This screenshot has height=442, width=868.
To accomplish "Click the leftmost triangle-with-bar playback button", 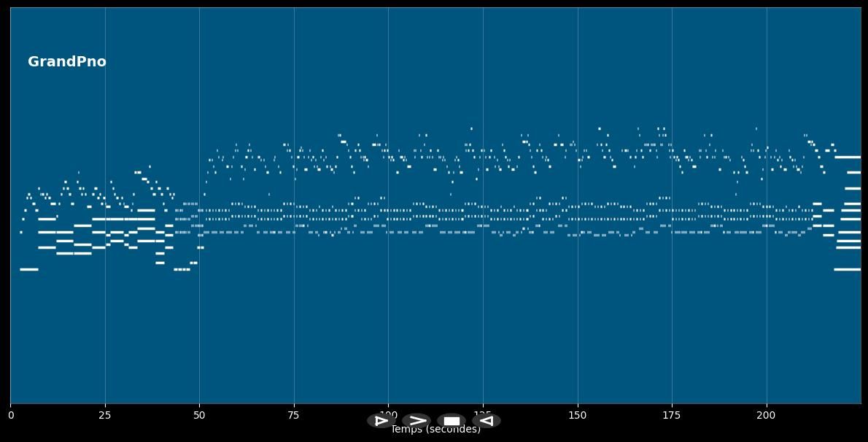I will [x=381, y=421].
